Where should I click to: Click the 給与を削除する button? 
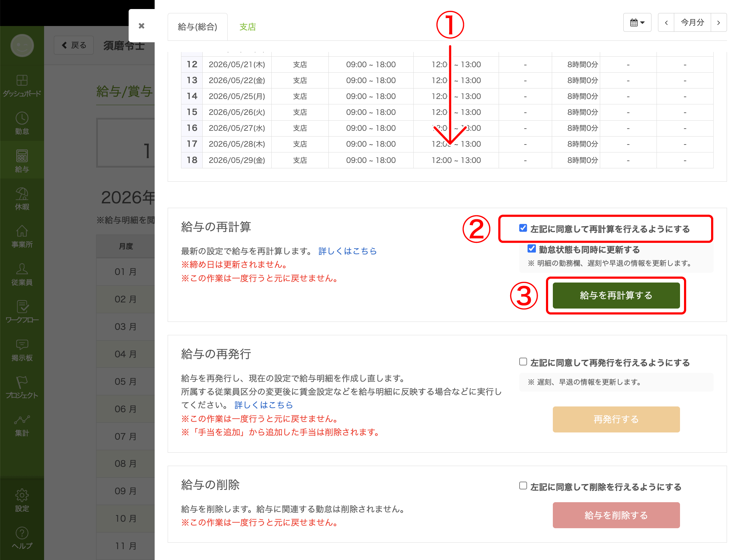click(x=616, y=515)
